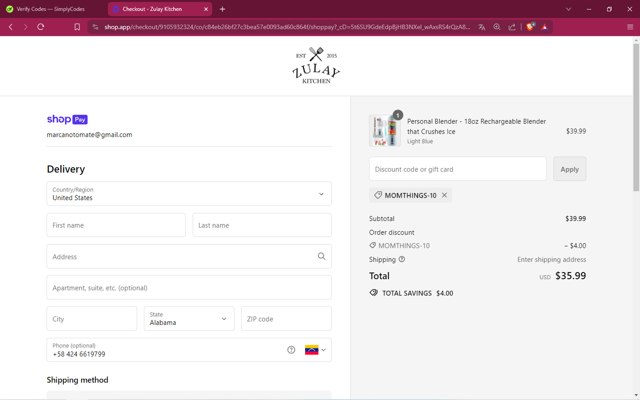640x400 pixels.
Task: Click the Apartment, suite, etc. field
Action: pos(189,288)
